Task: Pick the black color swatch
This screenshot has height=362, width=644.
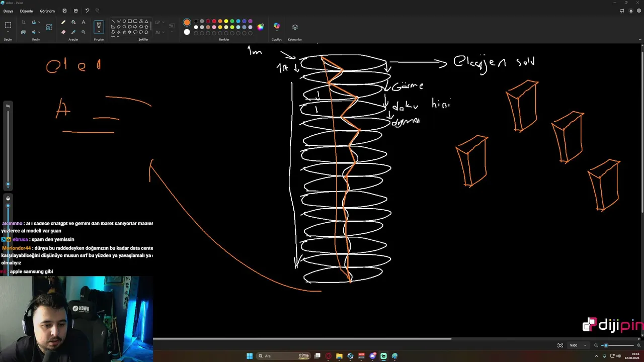Action: 196,21
